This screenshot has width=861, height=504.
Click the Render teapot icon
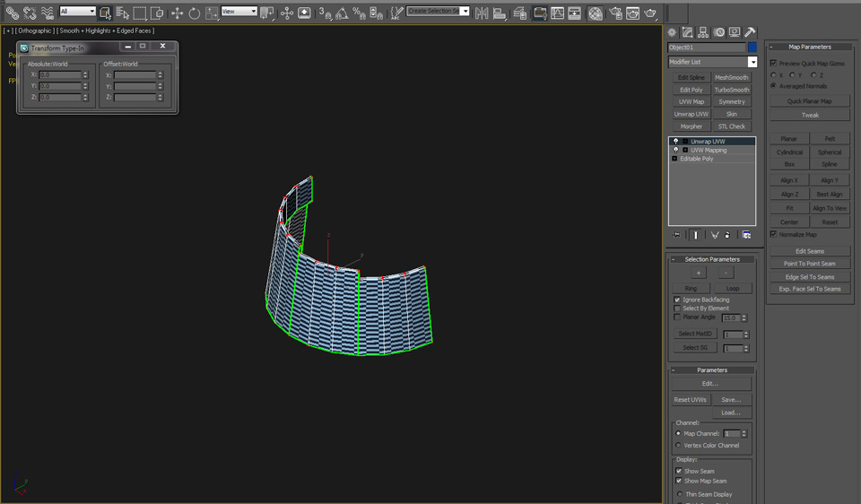[x=651, y=13]
